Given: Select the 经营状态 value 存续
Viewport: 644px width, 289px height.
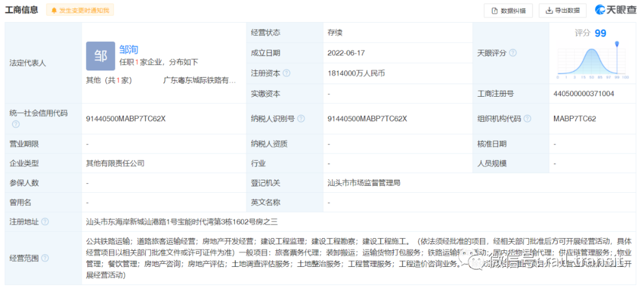Looking at the screenshot, I should (335, 33).
